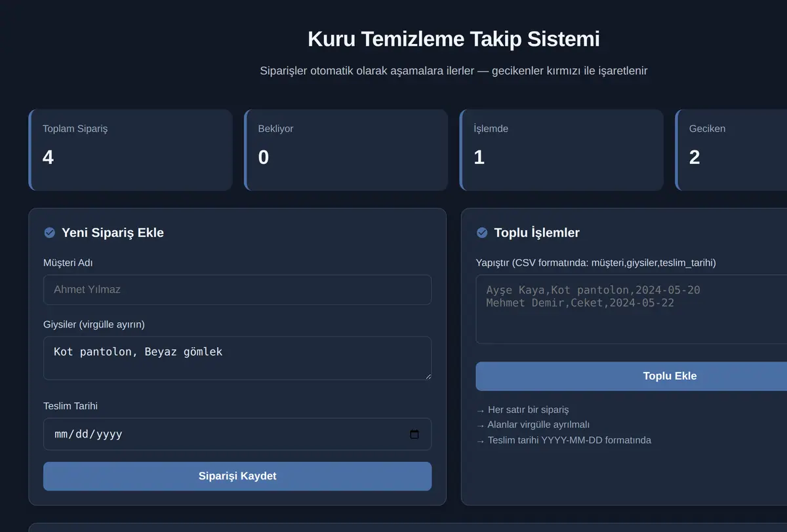Click the Yeni Sipariş Ekle heading
Viewport: 787px width, 532px height.
click(x=113, y=233)
